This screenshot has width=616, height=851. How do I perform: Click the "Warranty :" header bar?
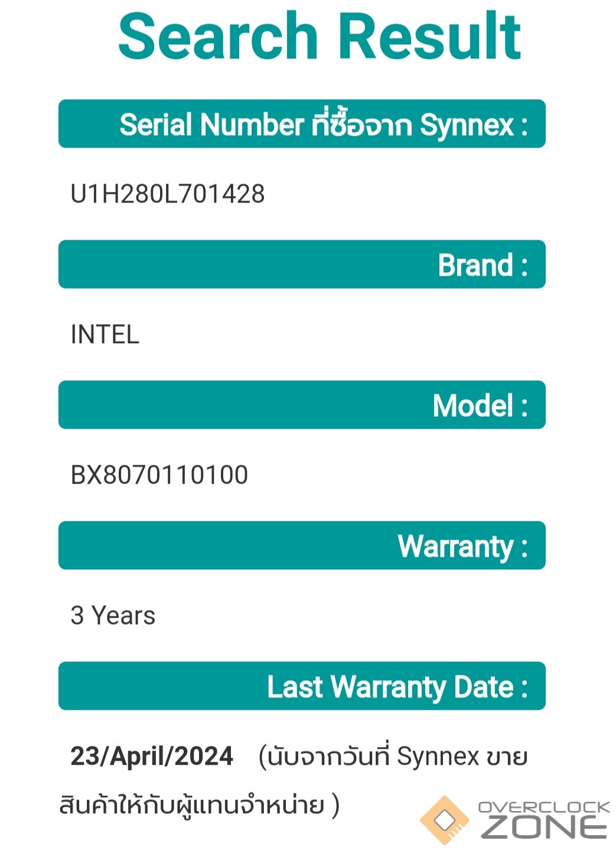click(x=302, y=546)
